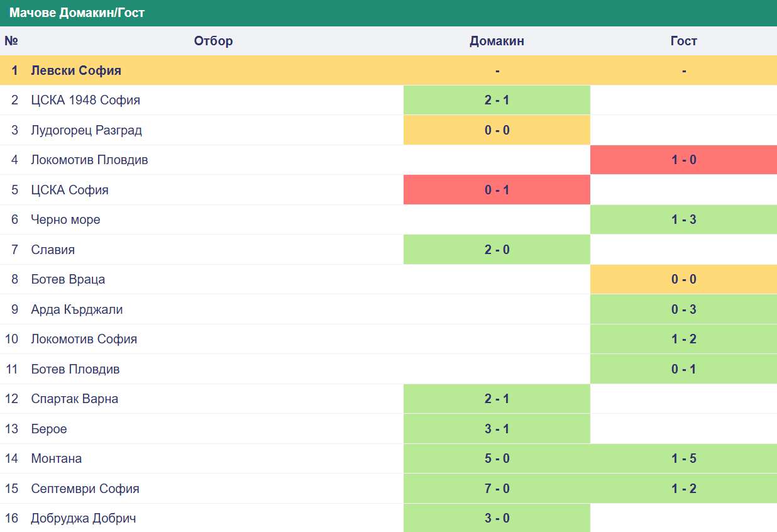Click rank number 16 beside Добруджа Добрич

[x=11, y=518]
